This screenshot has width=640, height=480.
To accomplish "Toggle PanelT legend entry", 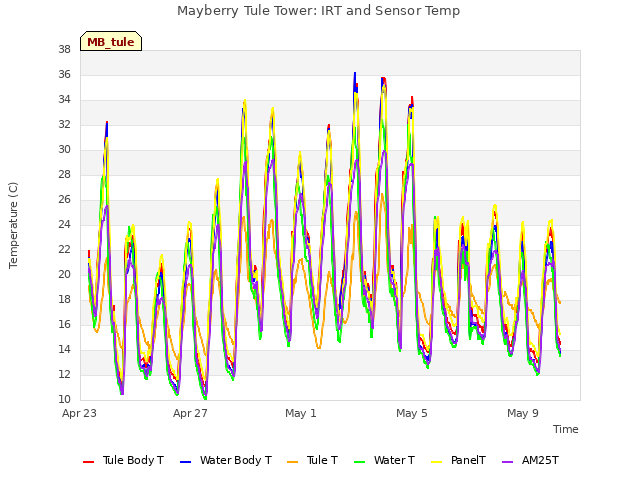I will coord(459,460).
